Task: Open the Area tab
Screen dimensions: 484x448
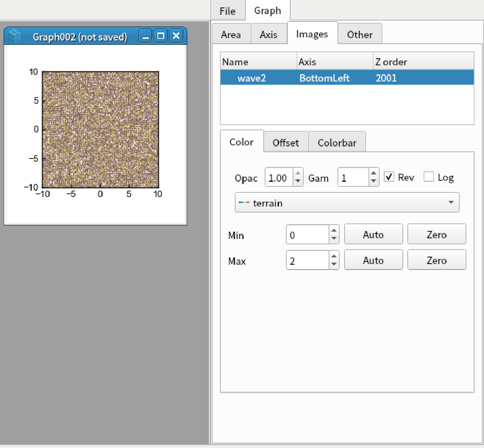Action: tap(231, 35)
